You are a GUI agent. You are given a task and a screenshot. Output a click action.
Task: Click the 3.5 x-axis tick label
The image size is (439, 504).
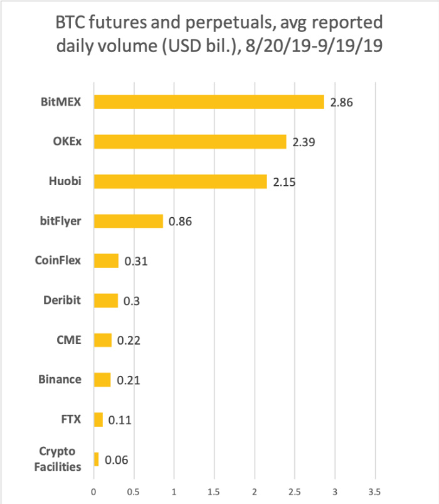click(374, 492)
